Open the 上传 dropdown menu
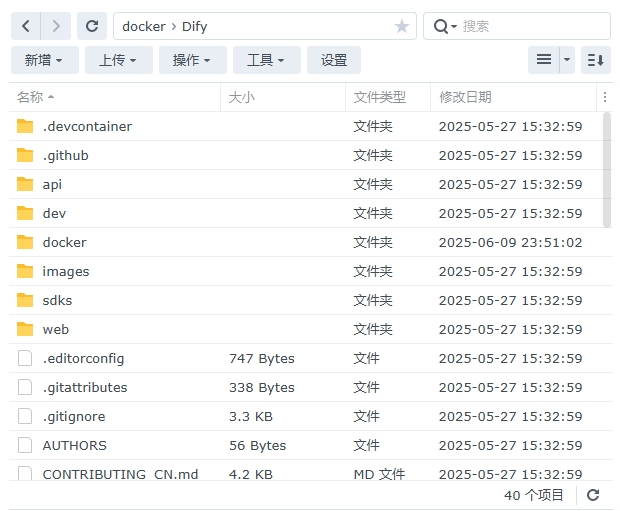Image resolution: width=620 pixels, height=511 pixels. pos(119,60)
